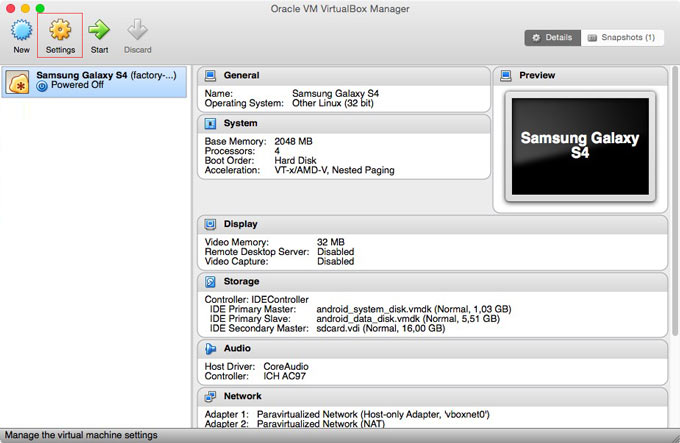Screen dimensions: 680x443
Task: Click the Display section monitor icon
Action: pyautogui.click(x=210, y=225)
